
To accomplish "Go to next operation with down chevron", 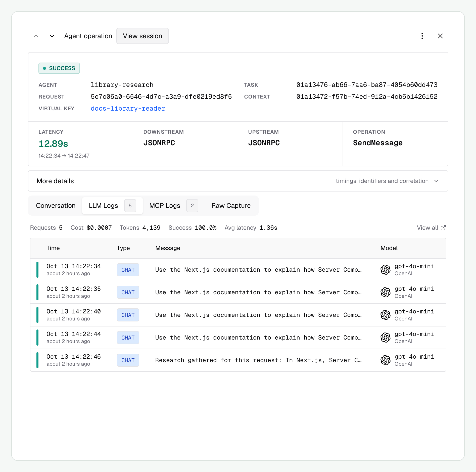I will tap(52, 36).
